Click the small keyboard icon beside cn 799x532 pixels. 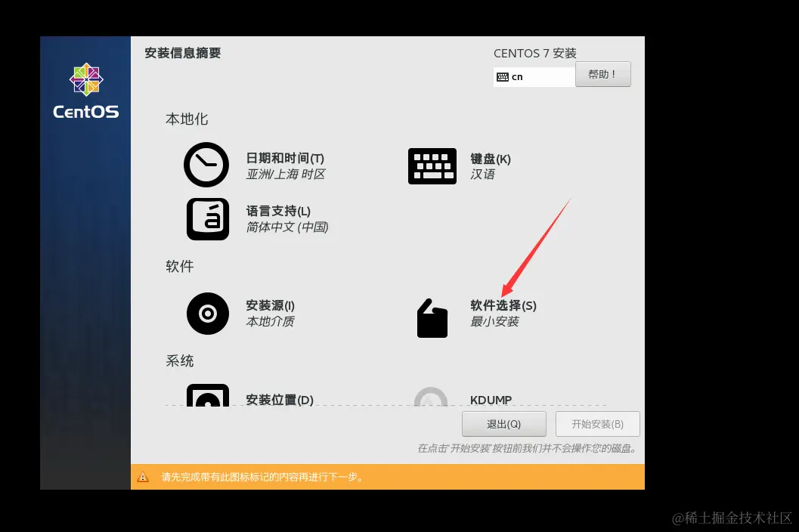click(503, 77)
